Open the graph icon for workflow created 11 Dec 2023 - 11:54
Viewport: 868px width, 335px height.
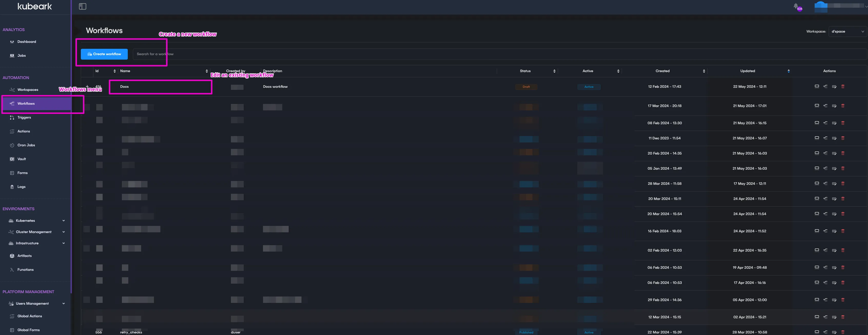825,138
